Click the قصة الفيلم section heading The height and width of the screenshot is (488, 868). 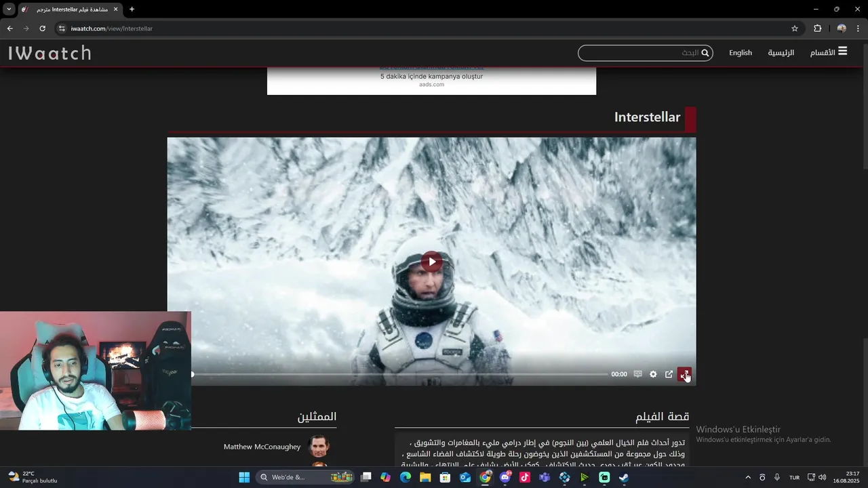662,416
